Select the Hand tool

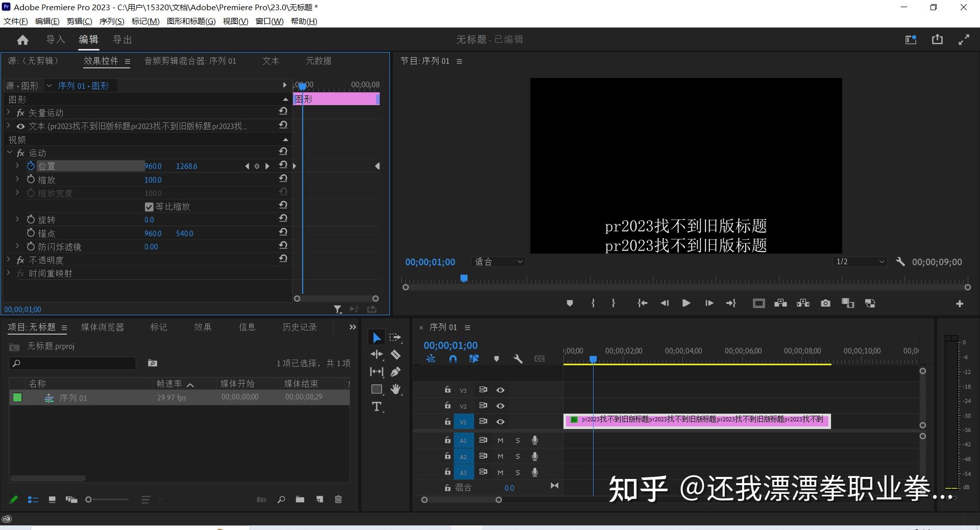pos(396,389)
